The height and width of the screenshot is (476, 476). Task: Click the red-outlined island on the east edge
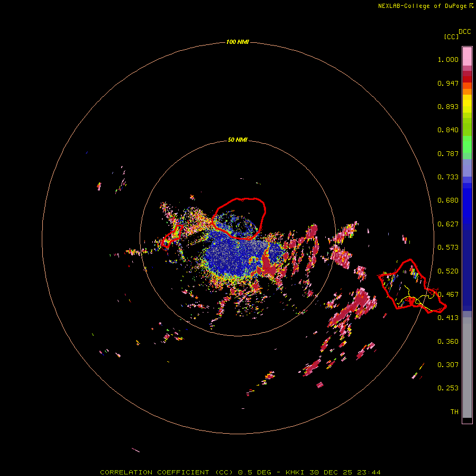click(x=411, y=286)
